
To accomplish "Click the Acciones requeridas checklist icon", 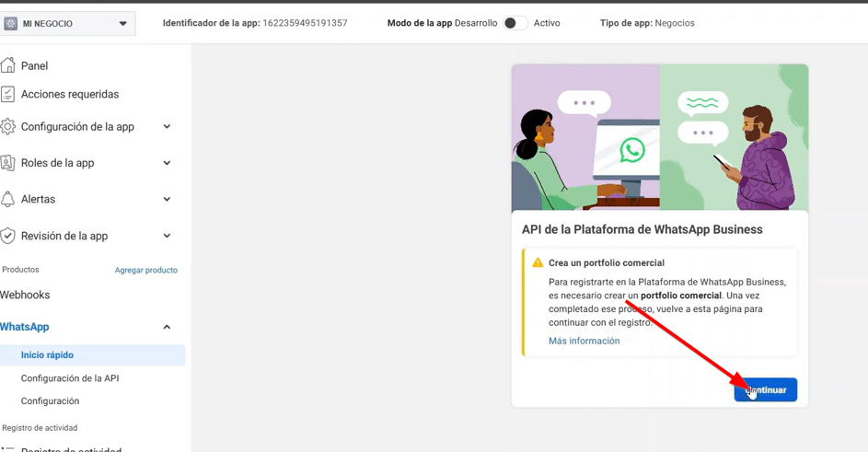I will 7,94.
